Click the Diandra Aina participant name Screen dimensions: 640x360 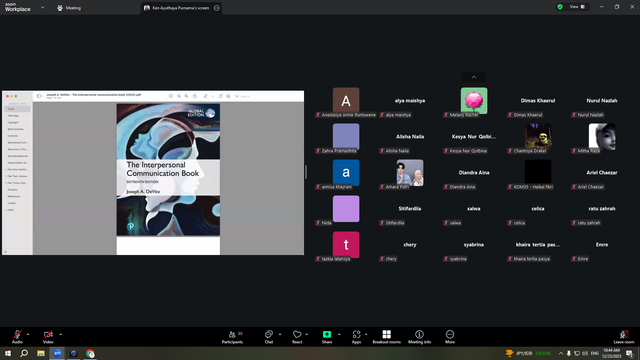pyautogui.click(x=474, y=172)
